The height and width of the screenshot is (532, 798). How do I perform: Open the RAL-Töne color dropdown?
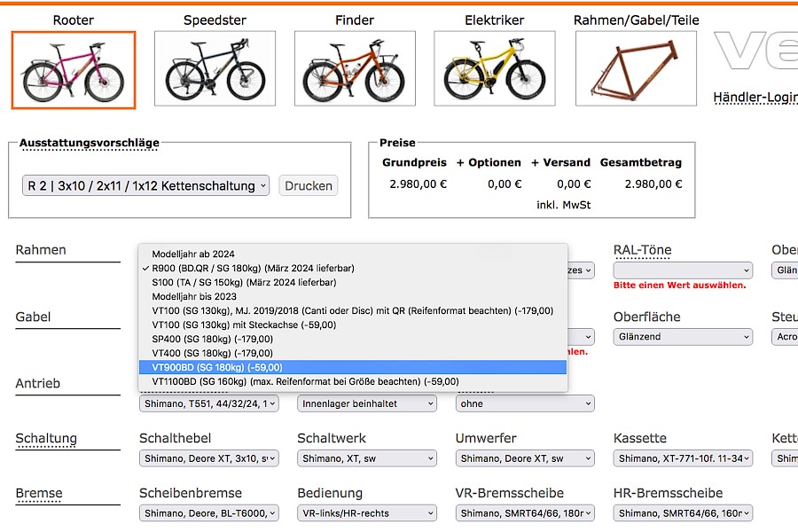682,270
